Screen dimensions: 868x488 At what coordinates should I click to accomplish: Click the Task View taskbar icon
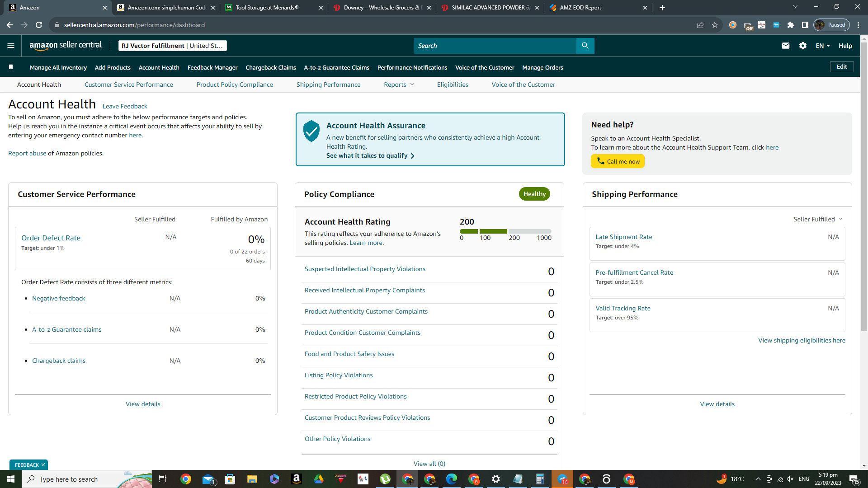point(163,479)
